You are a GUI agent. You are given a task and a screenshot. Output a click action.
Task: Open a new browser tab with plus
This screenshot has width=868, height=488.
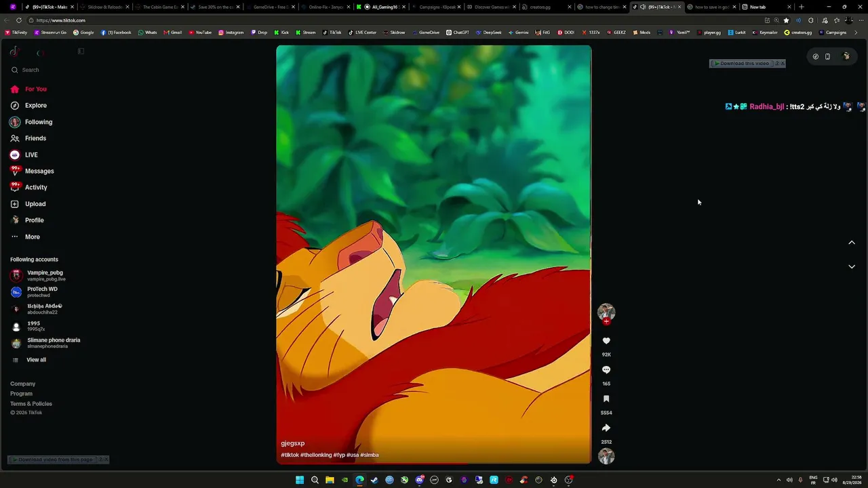(802, 7)
